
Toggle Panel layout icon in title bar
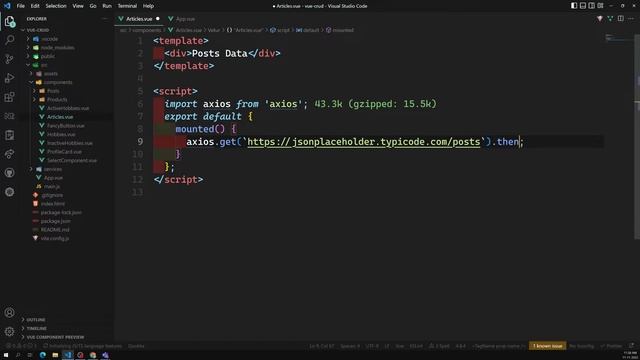(x=583, y=6)
